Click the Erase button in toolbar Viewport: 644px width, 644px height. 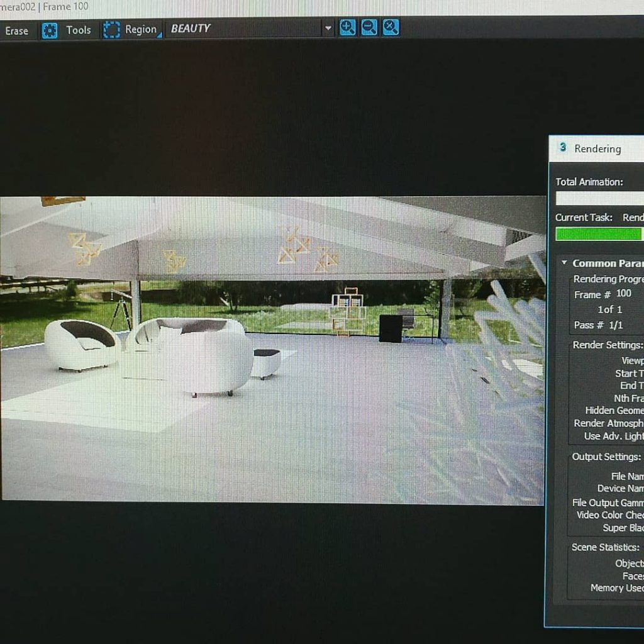click(x=16, y=31)
